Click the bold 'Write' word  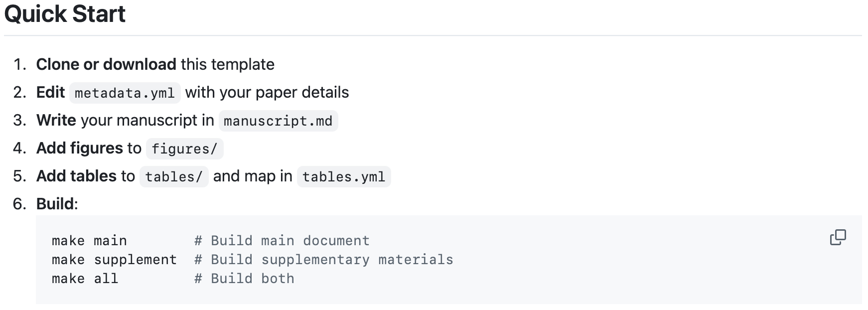[56, 120]
